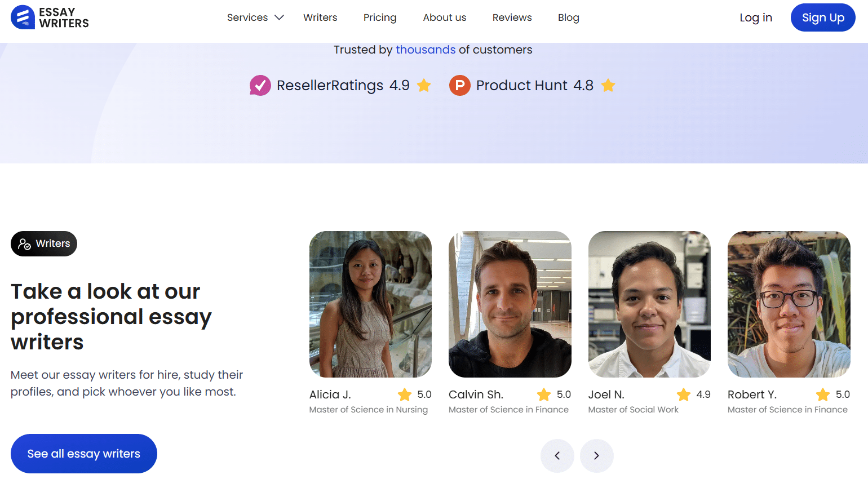Open the Writers nav page

320,17
